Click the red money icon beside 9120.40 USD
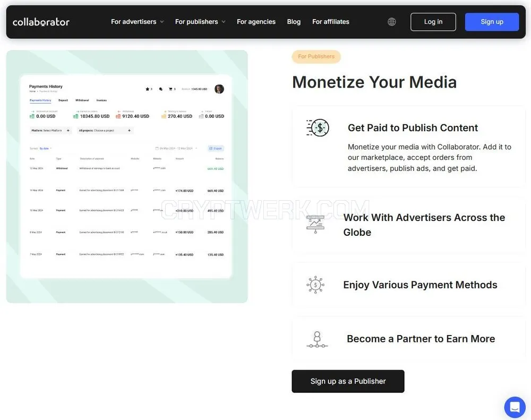Image resolution: width=531 pixels, height=420 pixels. (118, 116)
